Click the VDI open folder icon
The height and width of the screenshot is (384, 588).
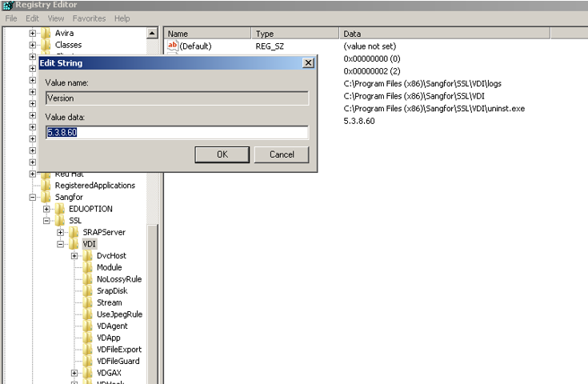pos(74,244)
